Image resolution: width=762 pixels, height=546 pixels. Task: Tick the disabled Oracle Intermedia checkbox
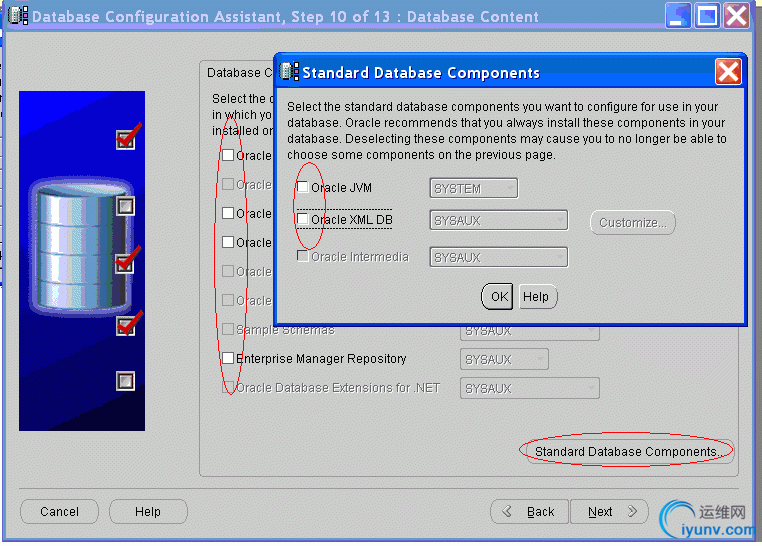[x=303, y=256]
